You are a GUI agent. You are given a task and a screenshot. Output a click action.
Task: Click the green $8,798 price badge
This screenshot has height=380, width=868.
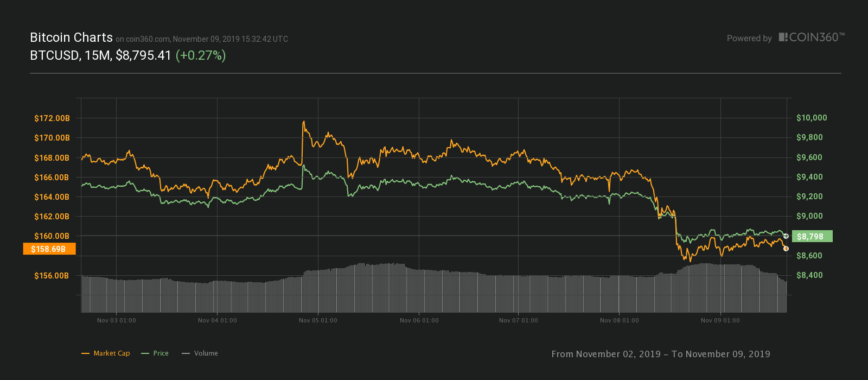pos(812,236)
